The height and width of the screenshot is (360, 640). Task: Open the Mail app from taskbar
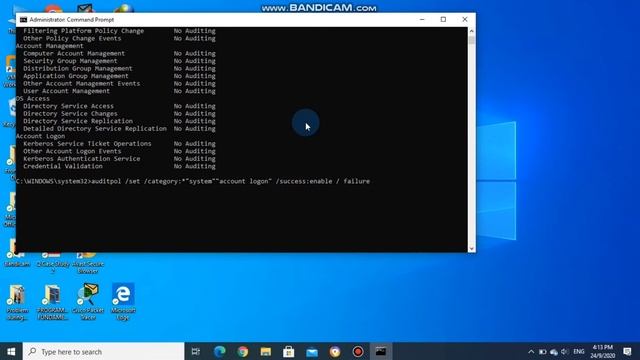click(312, 351)
